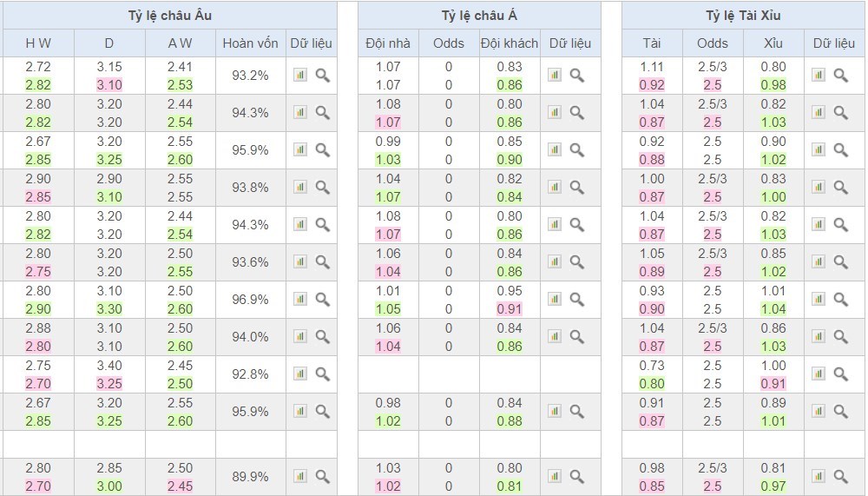Click the 'Tỷ lệ châu Âu' section header
The image size is (868, 496).
click(x=170, y=16)
